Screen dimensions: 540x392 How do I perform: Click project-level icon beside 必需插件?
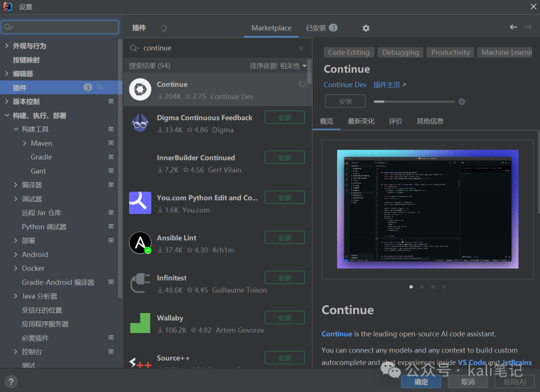[111, 338]
